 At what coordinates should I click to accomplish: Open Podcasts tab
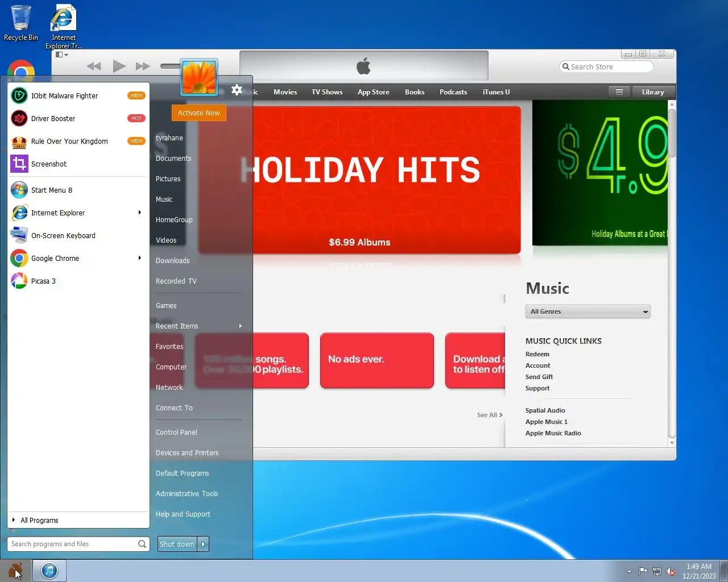click(x=453, y=92)
